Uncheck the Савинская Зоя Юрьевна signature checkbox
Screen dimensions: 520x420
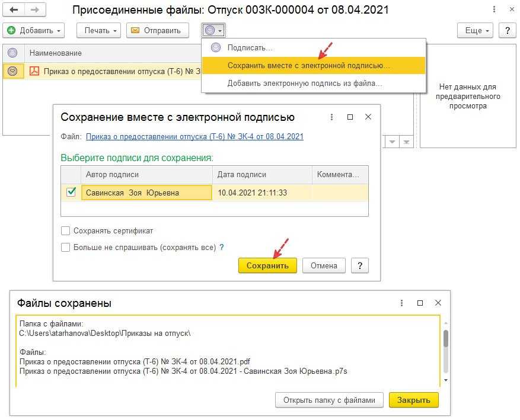[x=71, y=193]
